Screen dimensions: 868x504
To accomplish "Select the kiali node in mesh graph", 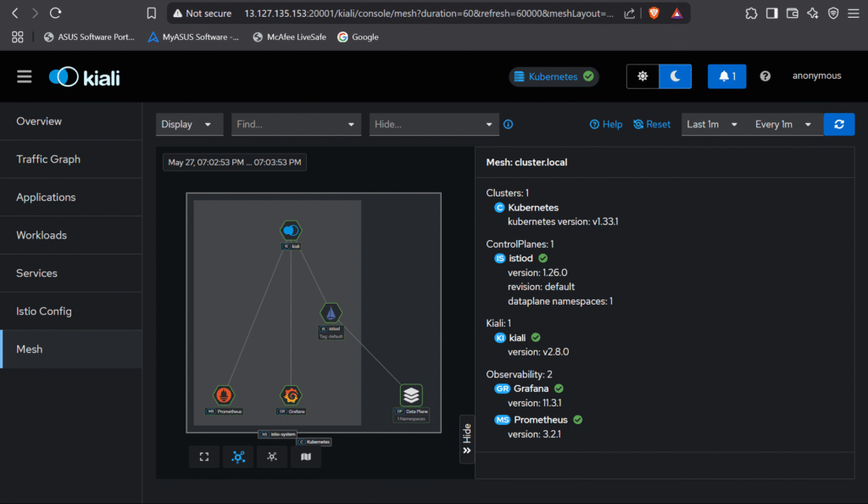I will pyautogui.click(x=291, y=231).
